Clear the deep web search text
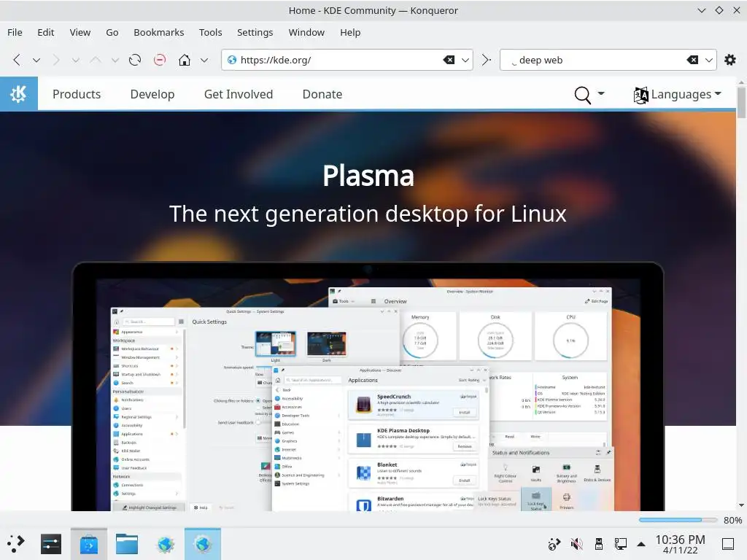 tap(692, 60)
